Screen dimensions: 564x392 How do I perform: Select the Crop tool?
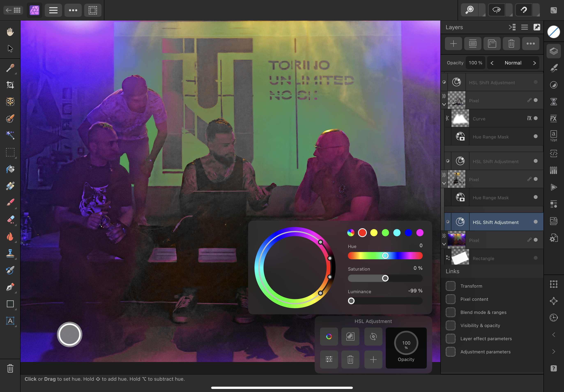click(10, 85)
